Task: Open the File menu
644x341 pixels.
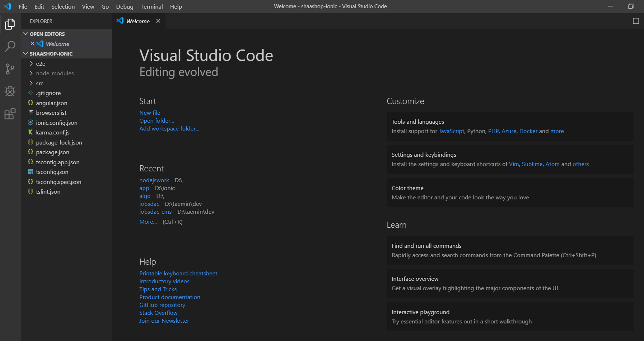Action: [23, 6]
